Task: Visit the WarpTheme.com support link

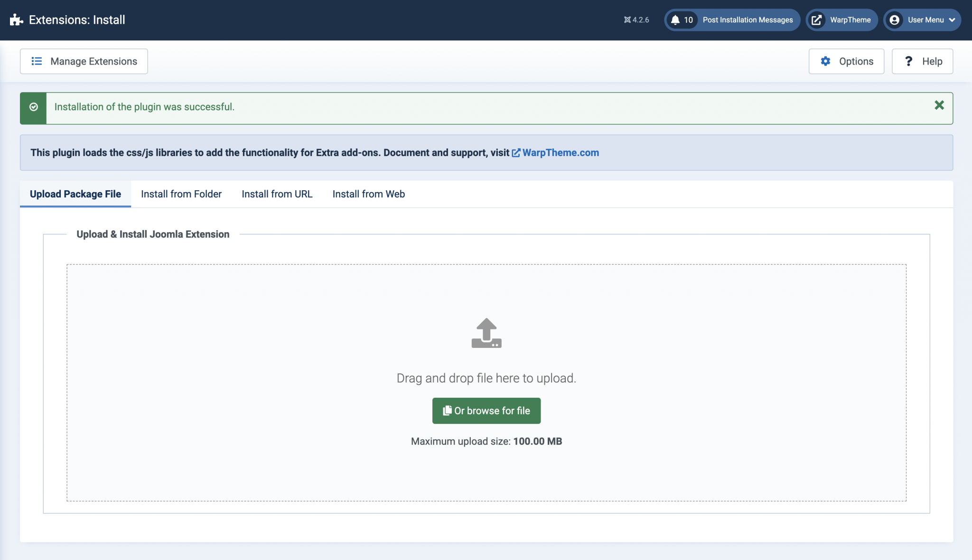Action: pyautogui.click(x=561, y=152)
